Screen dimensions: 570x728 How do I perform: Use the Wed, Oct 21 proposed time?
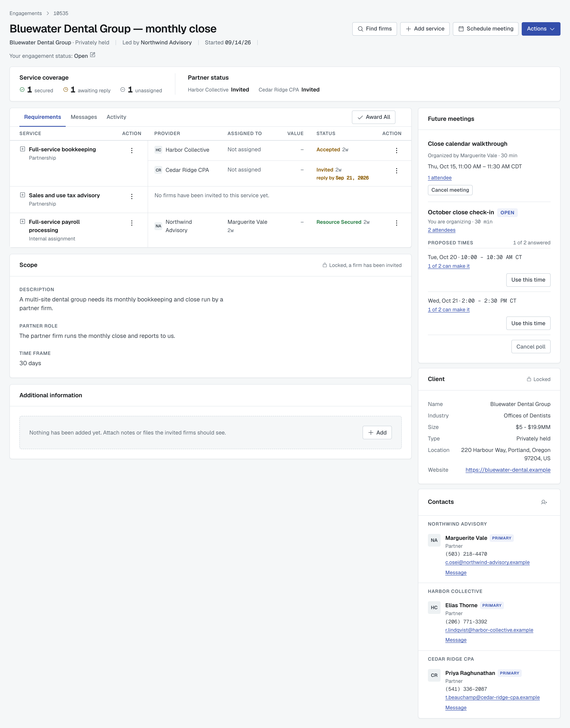tap(528, 323)
